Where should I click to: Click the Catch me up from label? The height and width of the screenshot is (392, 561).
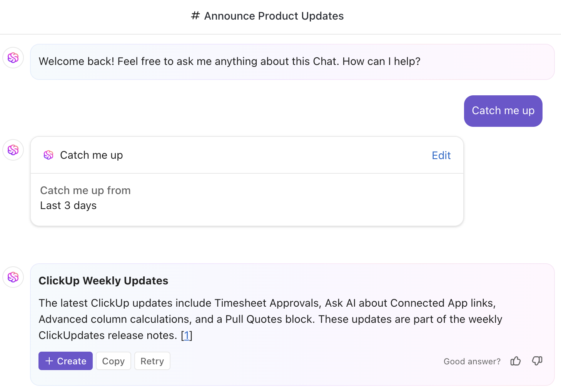point(85,190)
